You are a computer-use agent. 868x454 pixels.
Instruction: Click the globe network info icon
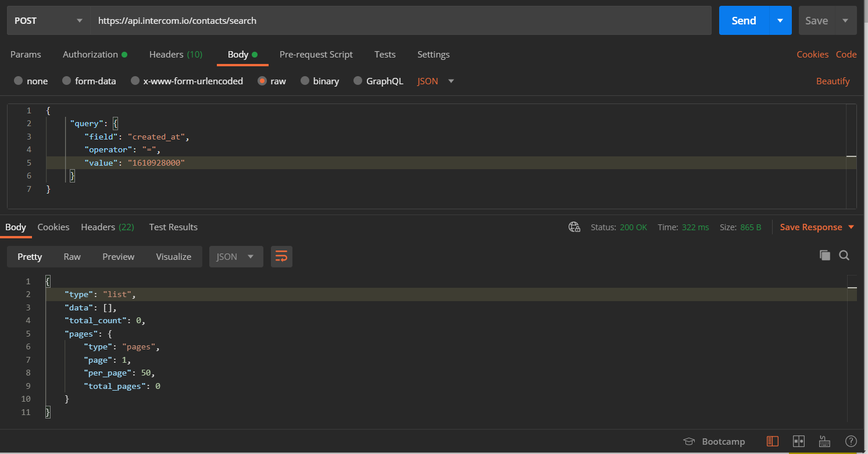coord(574,227)
